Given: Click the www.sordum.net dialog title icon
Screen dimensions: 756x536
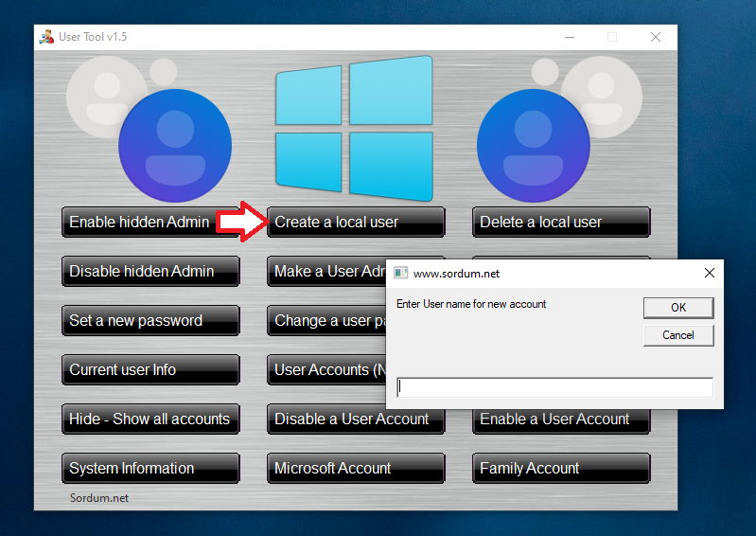Looking at the screenshot, I should pos(400,273).
